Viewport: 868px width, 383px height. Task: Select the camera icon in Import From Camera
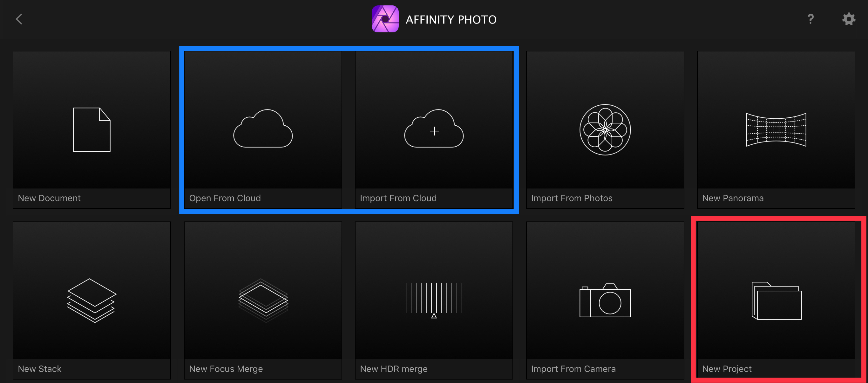[605, 301]
